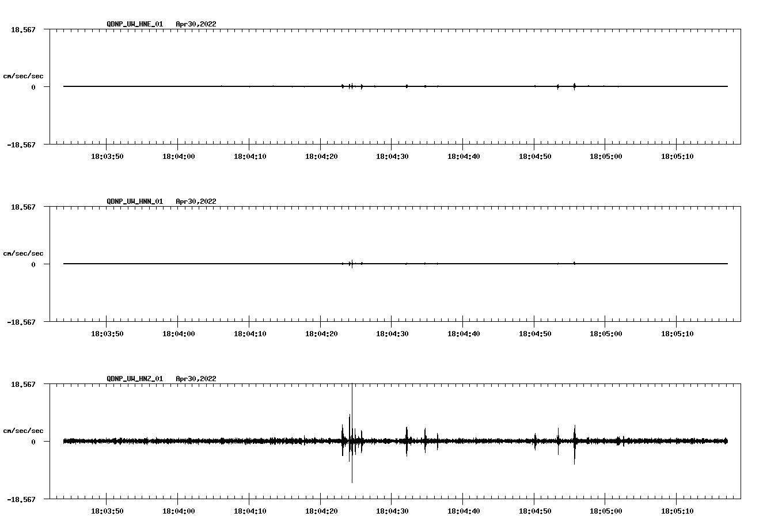782x532 pixels.
Task: Click the tallest spike in HNZ waveform
Action: point(352,415)
